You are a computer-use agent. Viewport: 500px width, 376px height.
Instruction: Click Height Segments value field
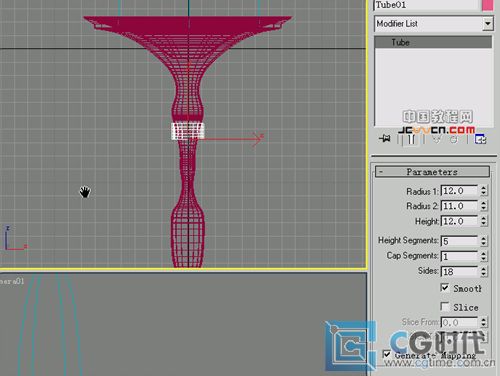459,241
